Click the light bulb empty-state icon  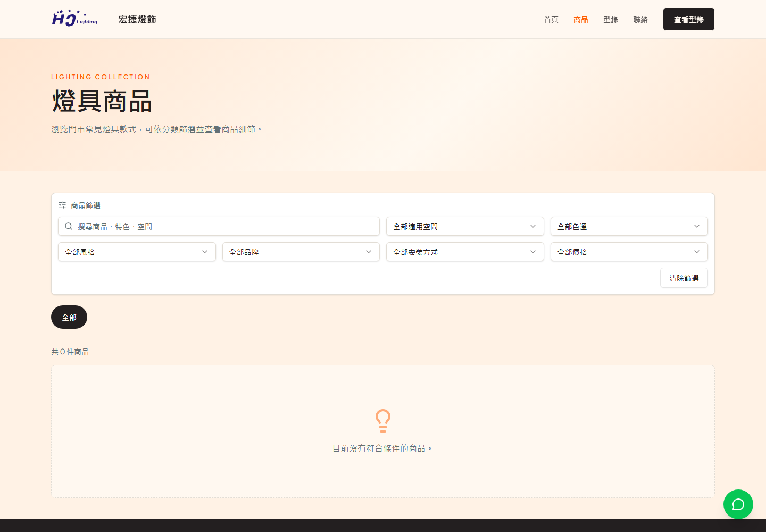[x=383, y=420]
